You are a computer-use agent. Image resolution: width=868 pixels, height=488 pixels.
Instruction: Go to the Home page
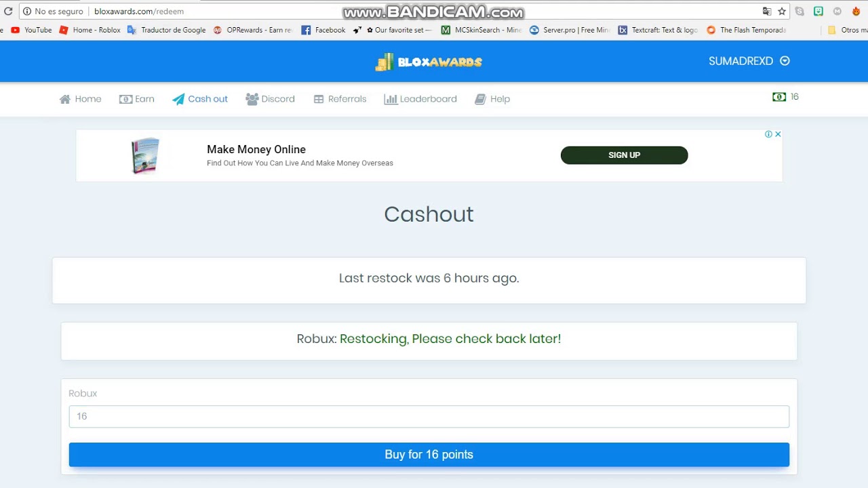80,99
